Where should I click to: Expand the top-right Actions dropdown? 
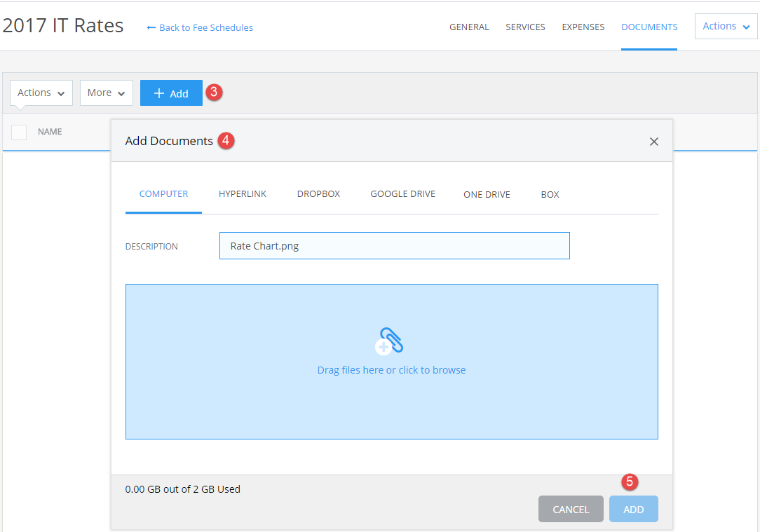point(726,26)
